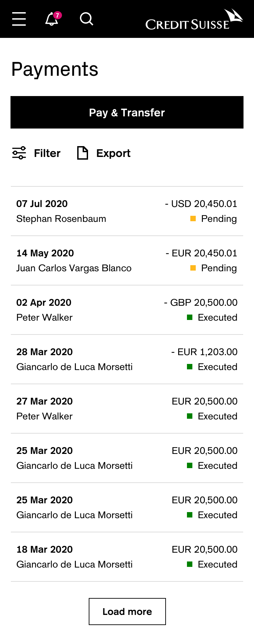Viewport: 254px width, 644px height.
Task: Click the green Executed status on the GBP payment
Action: pos(212,318)
